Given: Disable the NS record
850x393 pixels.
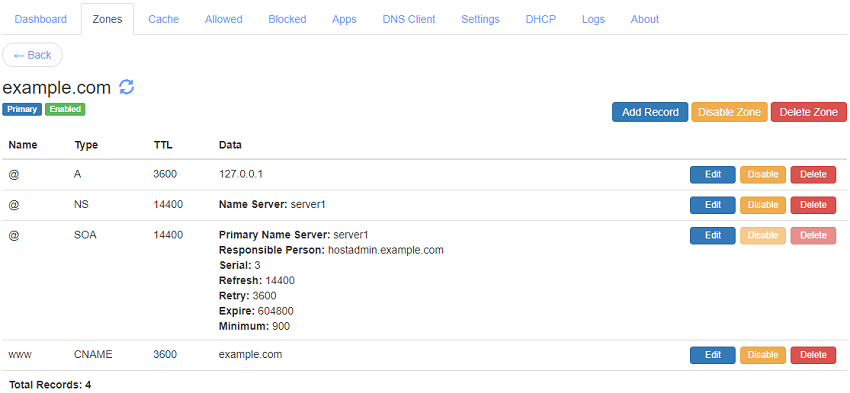Looking at the screenshot, I should pos(763,205).
